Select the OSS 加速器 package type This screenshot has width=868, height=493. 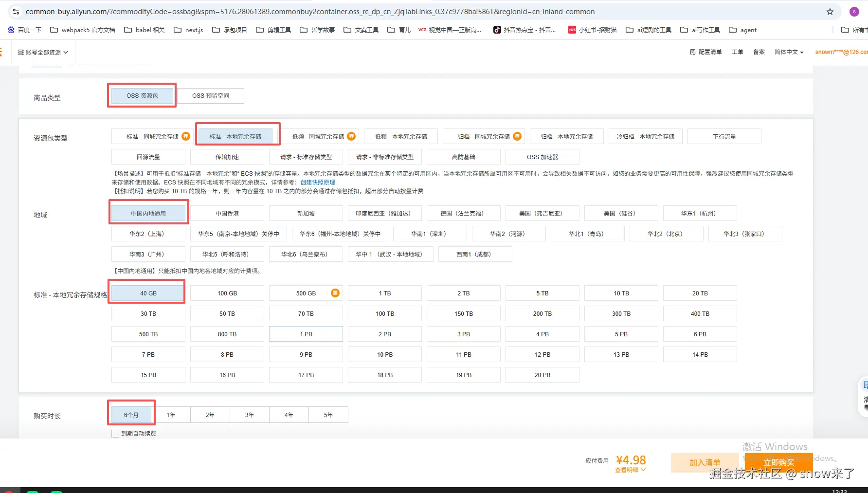[542, 157]
